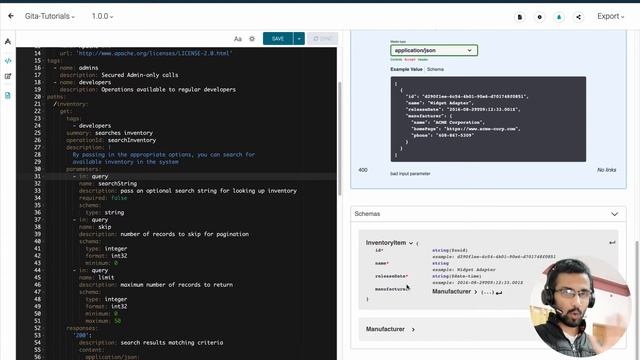
Task: Click the greyed-out SYNC button
Action: click(x=322, y=39)
